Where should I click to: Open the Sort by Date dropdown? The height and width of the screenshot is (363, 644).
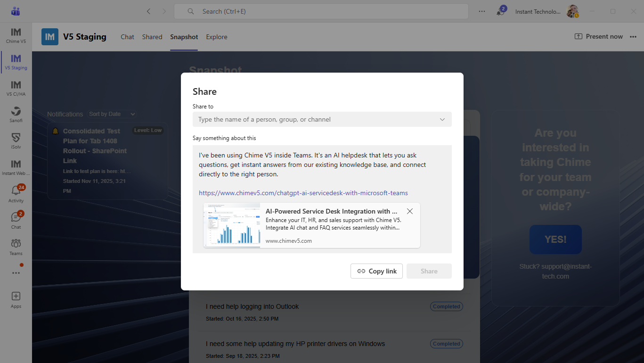112,114
